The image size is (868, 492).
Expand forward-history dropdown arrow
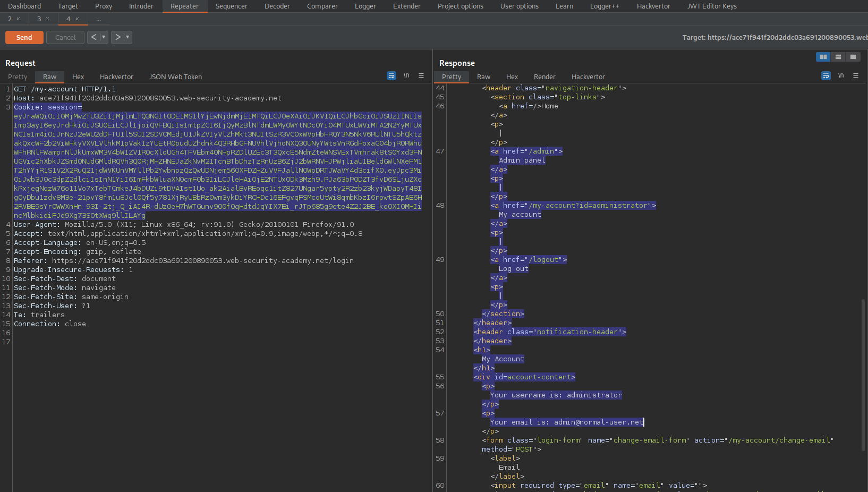pos(127,37)
